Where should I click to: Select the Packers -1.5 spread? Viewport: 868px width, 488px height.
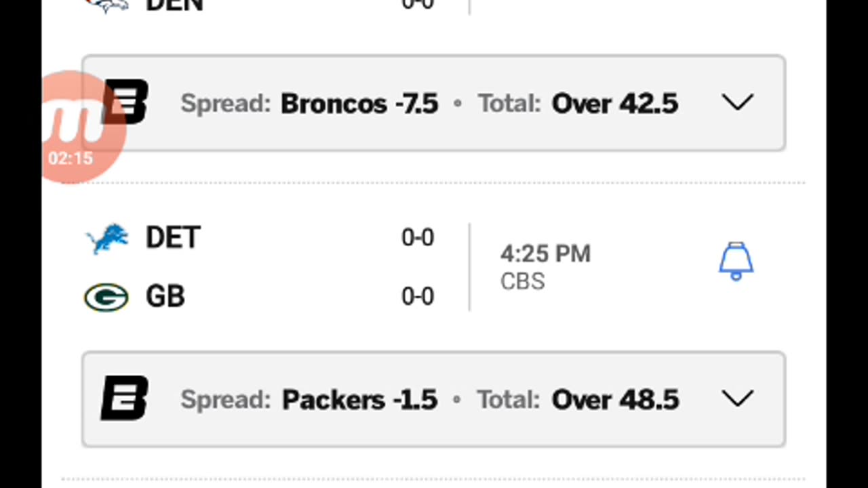359,400
